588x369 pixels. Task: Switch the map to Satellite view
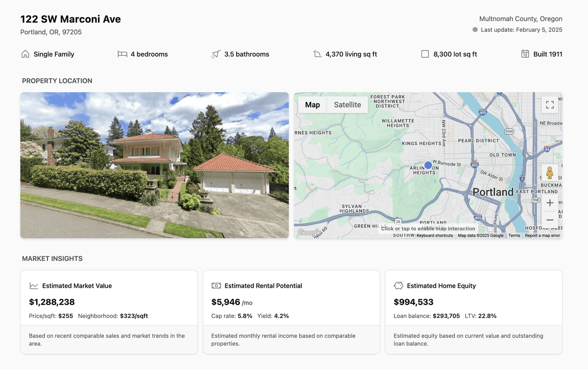point(347,105)
